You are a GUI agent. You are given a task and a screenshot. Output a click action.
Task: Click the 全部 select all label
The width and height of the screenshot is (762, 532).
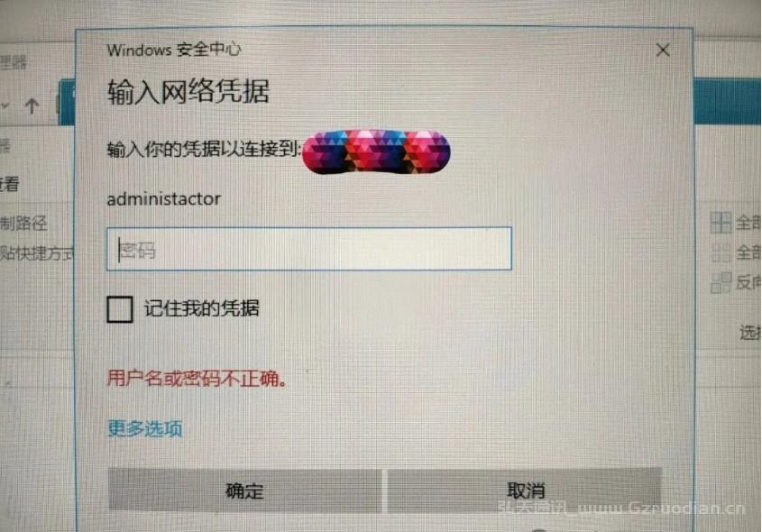(x=748, y=223)
